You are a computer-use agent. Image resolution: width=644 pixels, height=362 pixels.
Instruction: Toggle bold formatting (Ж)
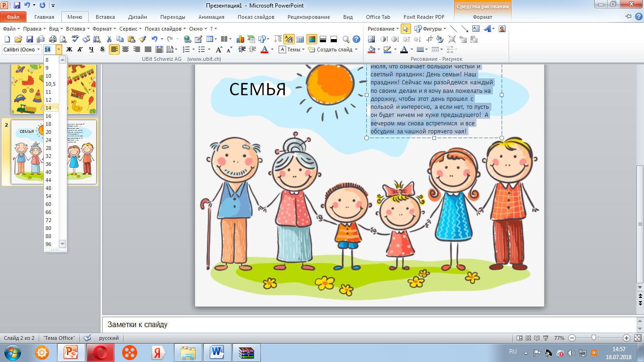(x=69, y=49)
